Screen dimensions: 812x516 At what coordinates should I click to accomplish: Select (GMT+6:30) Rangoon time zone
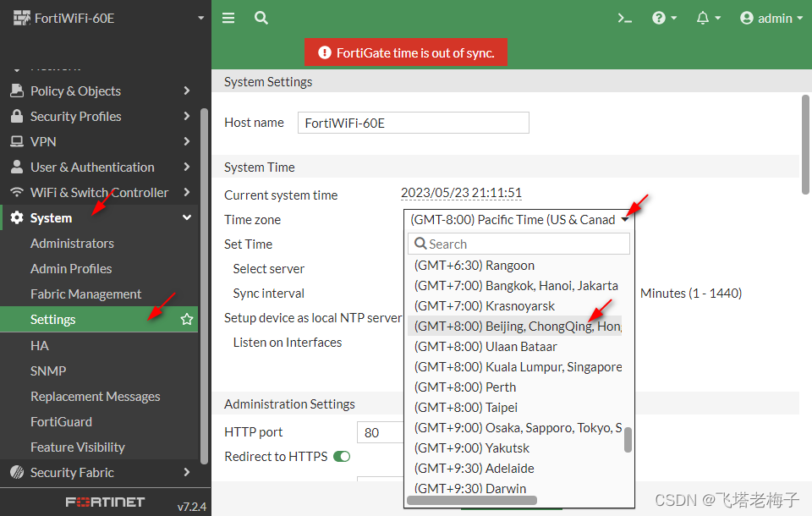tap(475, 266)
